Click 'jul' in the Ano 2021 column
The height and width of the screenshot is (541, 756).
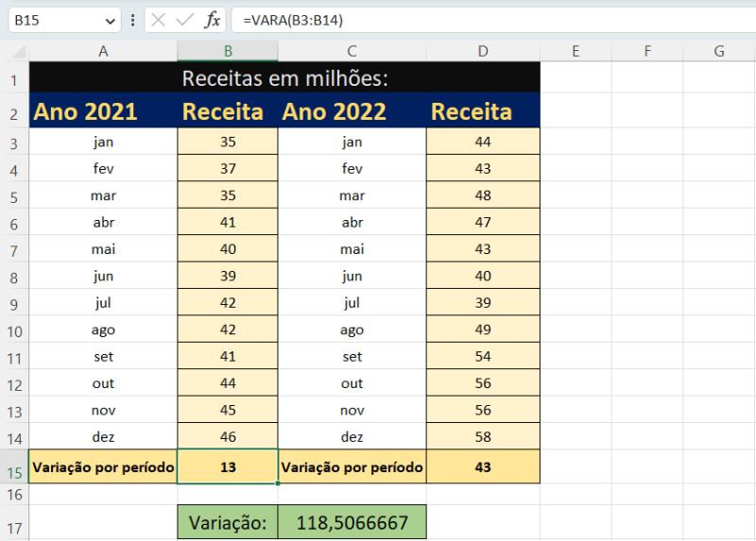click(103, 302)
